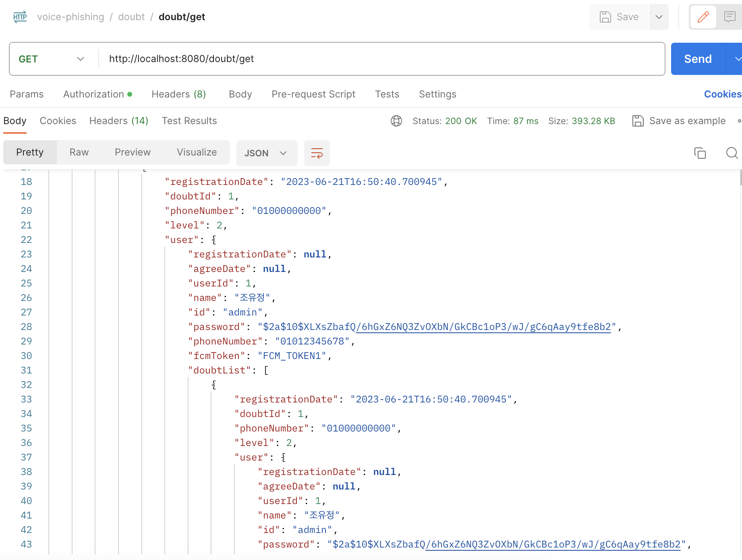This screenshot has height=560, width=742.
Task: Open the Send options dropdown arrow
Action: coord(736,59)
